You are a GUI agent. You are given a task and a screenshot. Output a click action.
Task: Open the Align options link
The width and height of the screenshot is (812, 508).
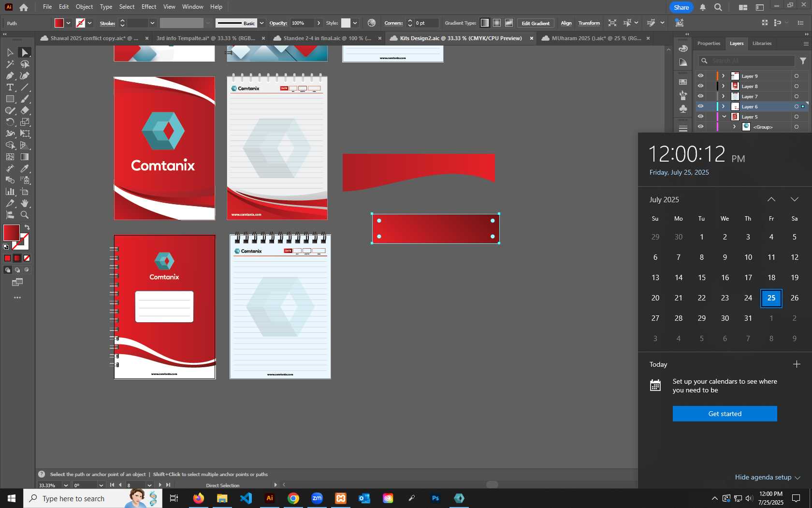(x=566, y=23)
